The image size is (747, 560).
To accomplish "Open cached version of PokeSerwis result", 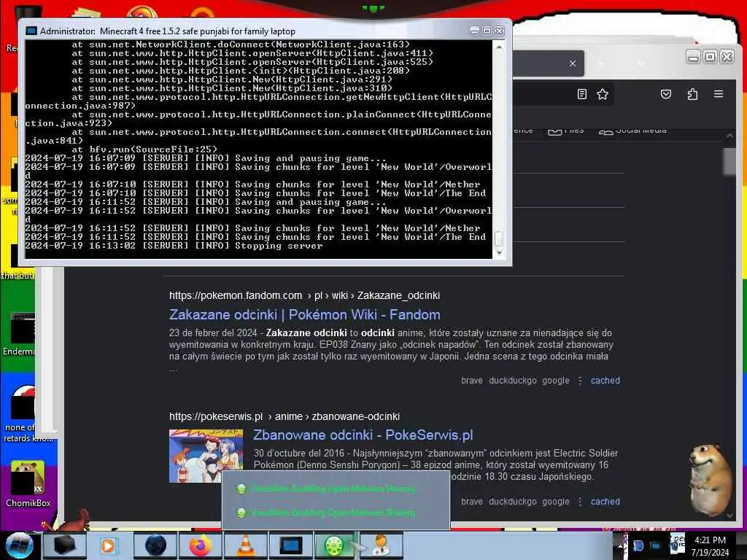I will point(605,502).
